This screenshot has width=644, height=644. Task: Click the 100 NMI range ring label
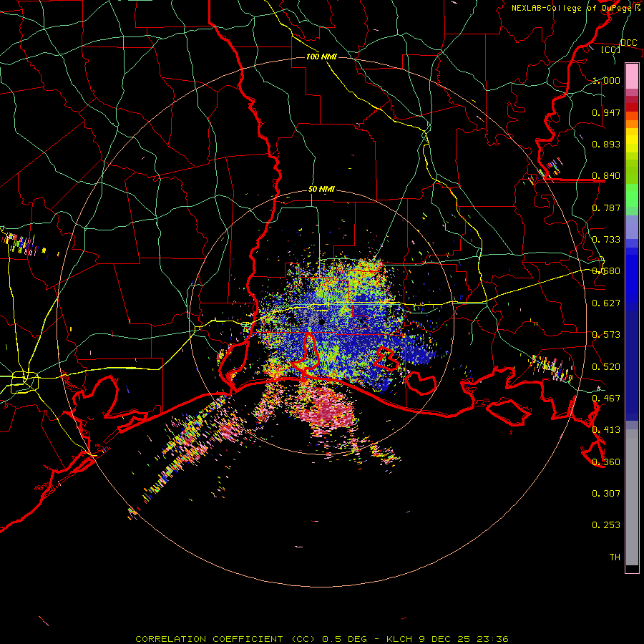pyautogui.click(x=321, y=57)
